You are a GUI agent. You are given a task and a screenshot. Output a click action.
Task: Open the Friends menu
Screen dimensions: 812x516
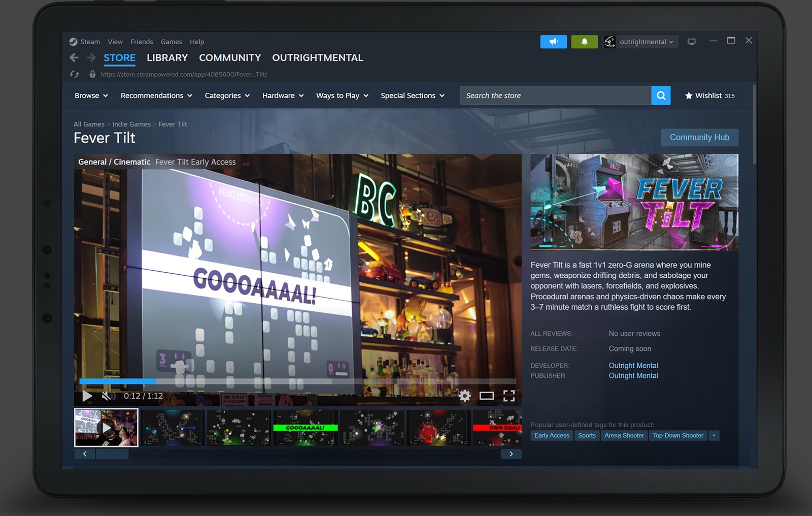(x=142, y=42)
